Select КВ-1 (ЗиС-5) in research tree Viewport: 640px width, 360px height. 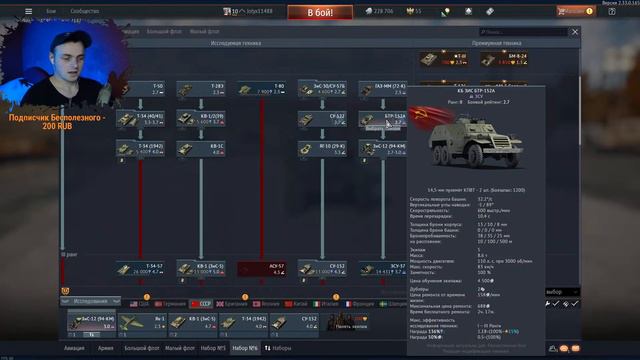tap(201, 269)
